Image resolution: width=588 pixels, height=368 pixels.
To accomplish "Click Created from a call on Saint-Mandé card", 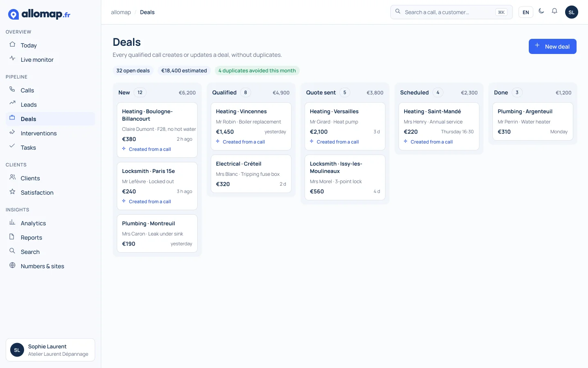I will pyautogui.click(x=428, y=142).
